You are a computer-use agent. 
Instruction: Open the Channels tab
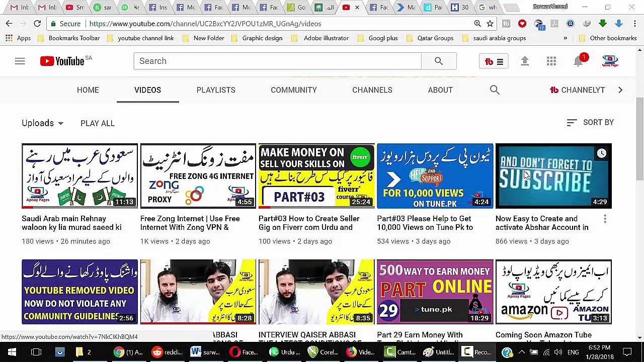[x=372, y=90]
